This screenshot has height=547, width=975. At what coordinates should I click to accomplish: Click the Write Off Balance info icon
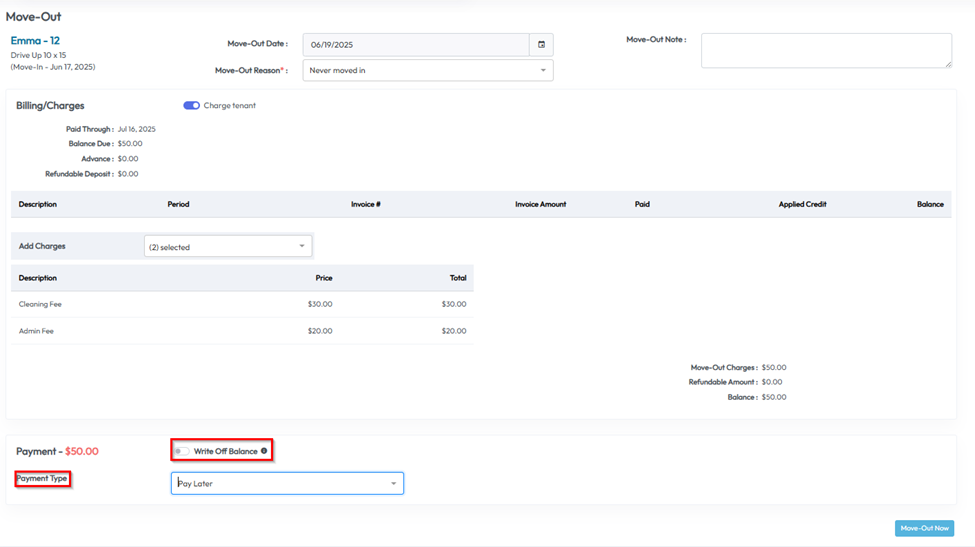tap(264, 451)
